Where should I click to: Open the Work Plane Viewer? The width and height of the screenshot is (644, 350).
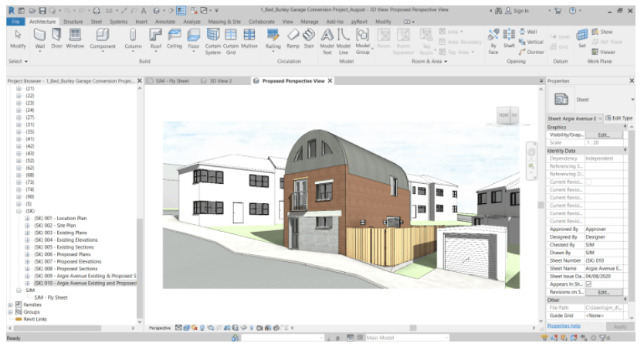tap(603, 52)
